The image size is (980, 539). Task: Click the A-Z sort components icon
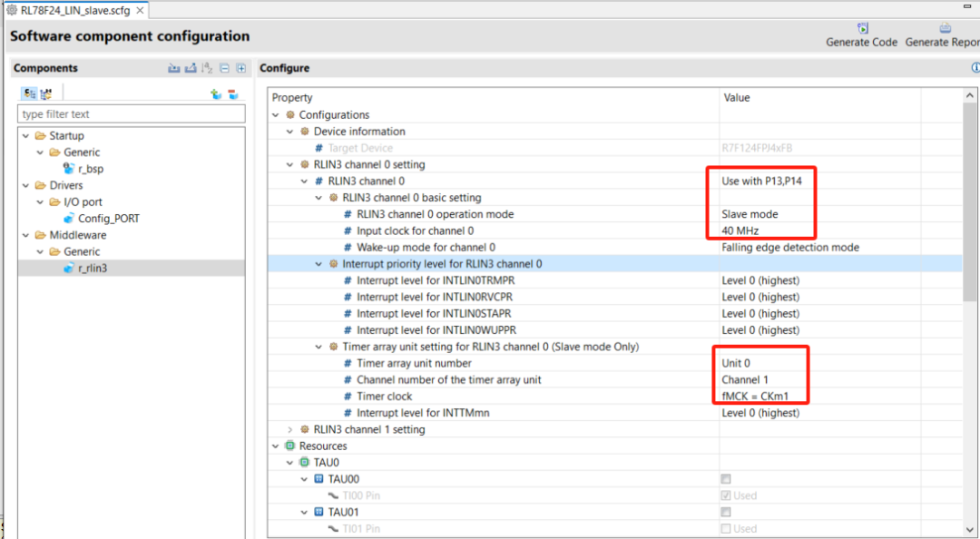click(208, 68)
